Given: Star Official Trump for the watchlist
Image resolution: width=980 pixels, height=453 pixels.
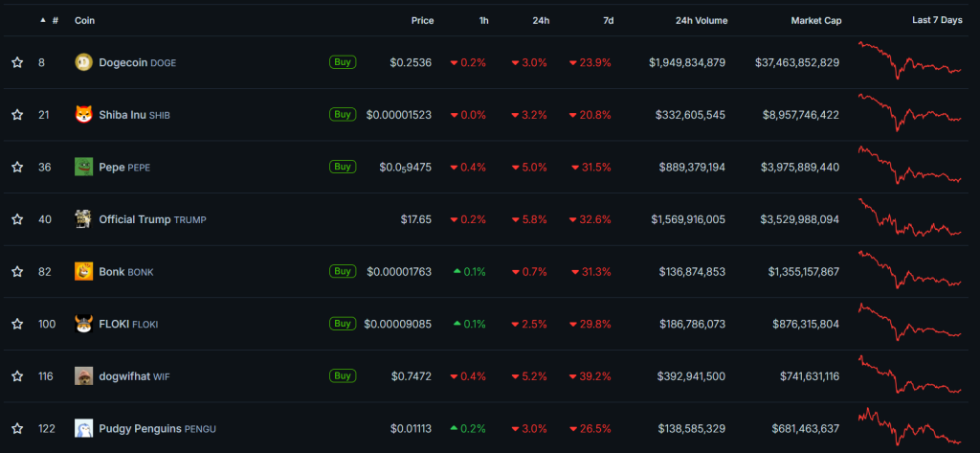Looking at the screenshot, I should (x=17, y=219).
